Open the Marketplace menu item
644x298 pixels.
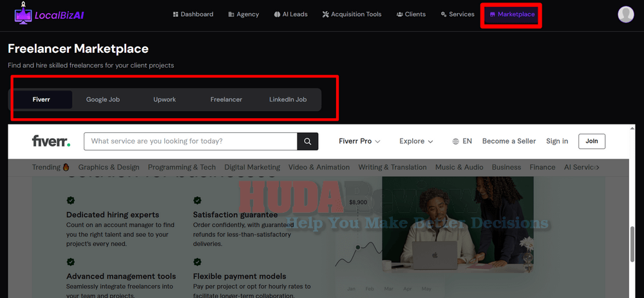tap(512, 14)
